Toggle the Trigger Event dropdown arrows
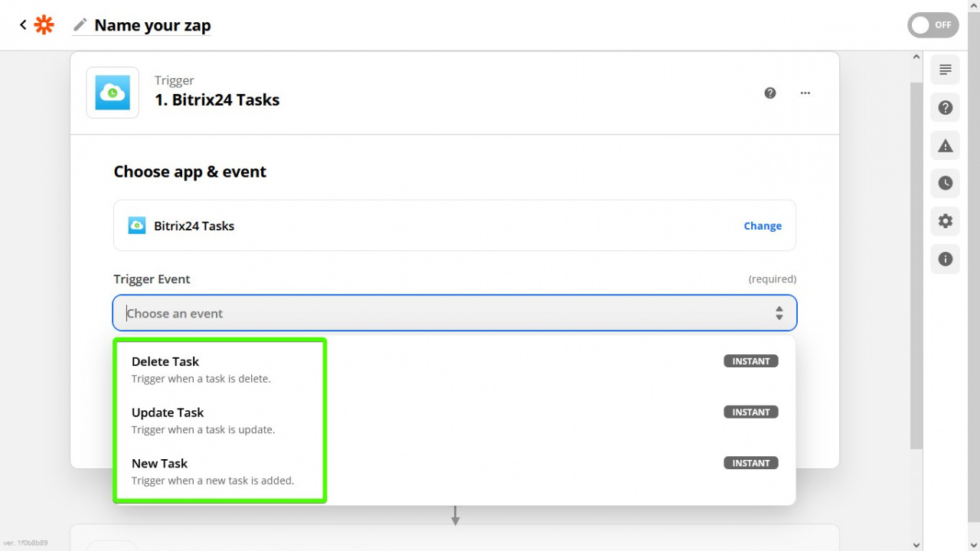This screenshot has height=551, width=980. click(779, 313)
